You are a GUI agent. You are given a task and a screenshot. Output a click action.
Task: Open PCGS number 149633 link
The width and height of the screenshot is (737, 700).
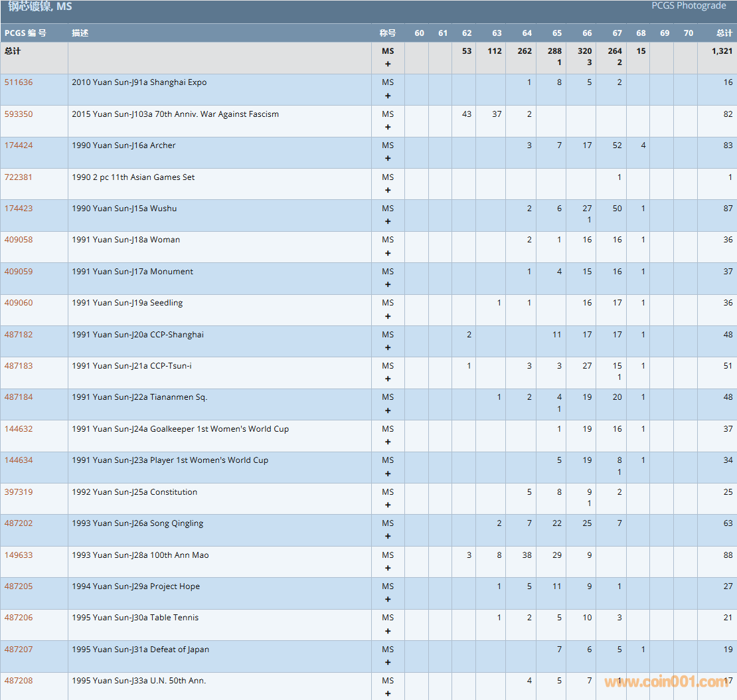click(x=19, y=555)
